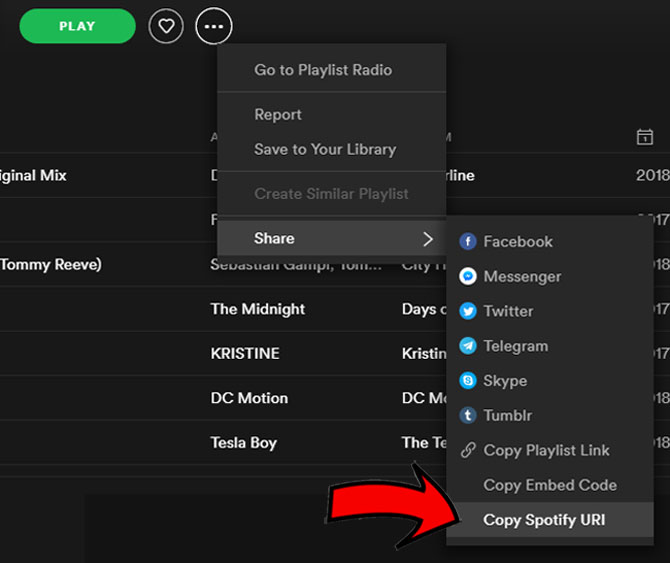Screen dimensions: 670x563
Task: Click Create Similar Playlist entry
Action: (x=332, y=194)
